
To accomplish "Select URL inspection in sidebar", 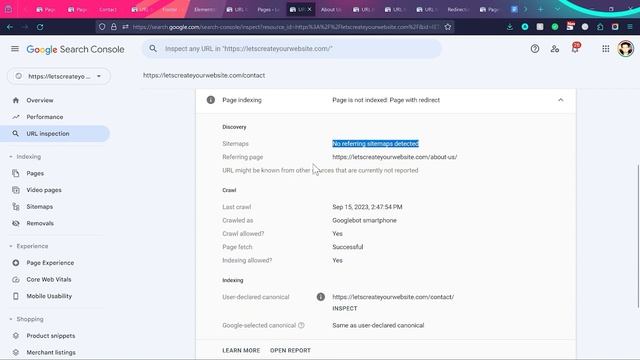I will click(x=55, y=133).
